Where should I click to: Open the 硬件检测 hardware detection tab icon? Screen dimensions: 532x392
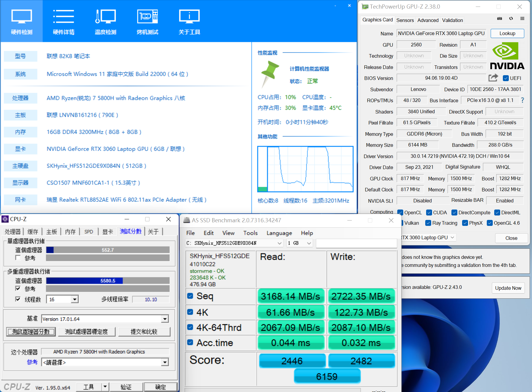21,21
